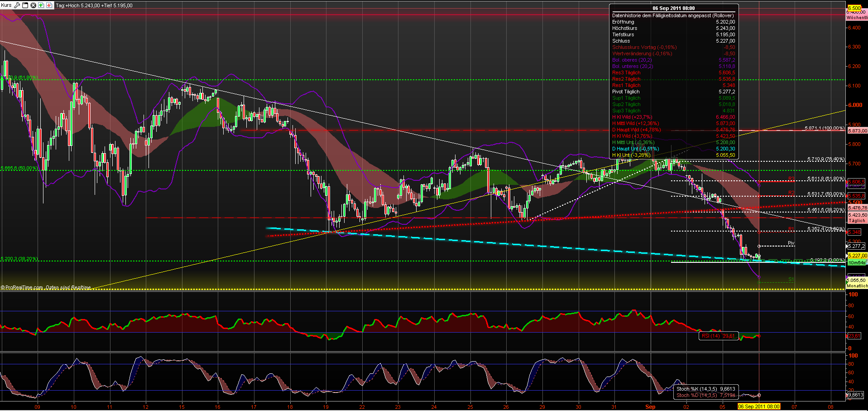Image resolution: width=868 pixels, height=411 pixels.
Task: Click the data window header date
Action: coord(674,8)
